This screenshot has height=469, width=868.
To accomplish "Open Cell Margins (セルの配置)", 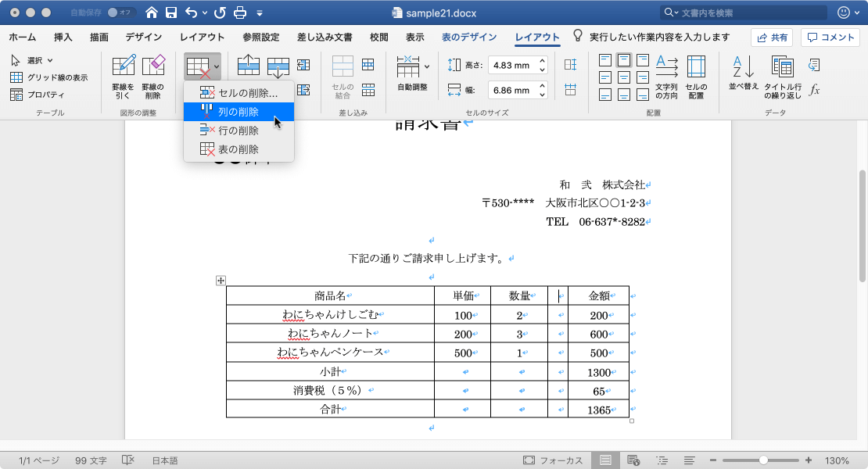I will (696, 77).
